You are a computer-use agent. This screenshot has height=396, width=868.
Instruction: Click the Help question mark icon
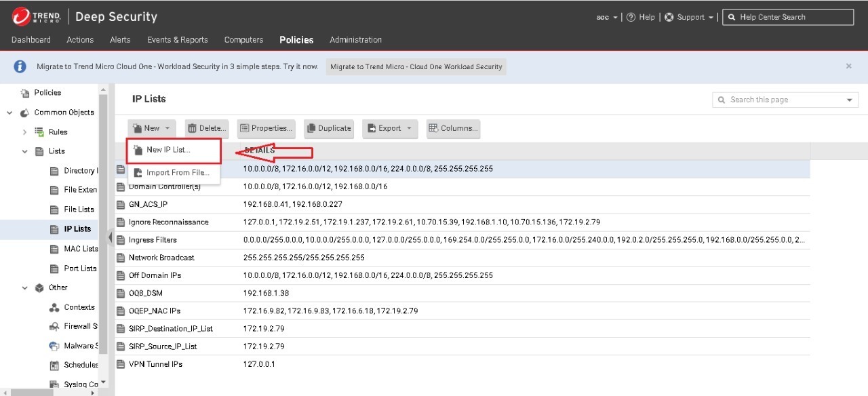point(631,17)
